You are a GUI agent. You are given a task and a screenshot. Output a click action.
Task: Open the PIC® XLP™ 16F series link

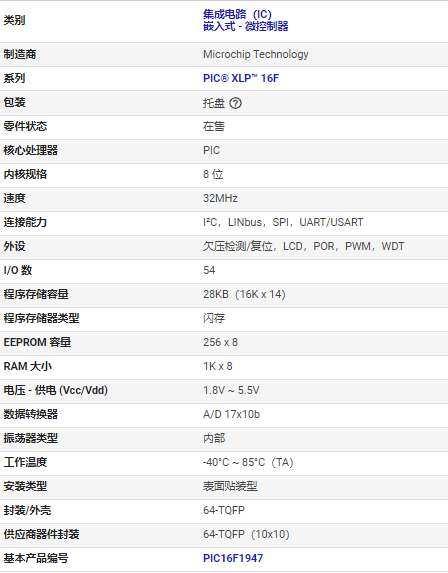[x=241, y=78]
